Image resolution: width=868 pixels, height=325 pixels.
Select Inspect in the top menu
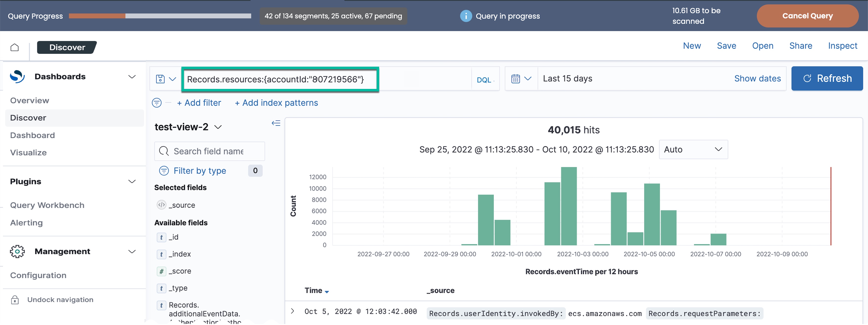842,46
